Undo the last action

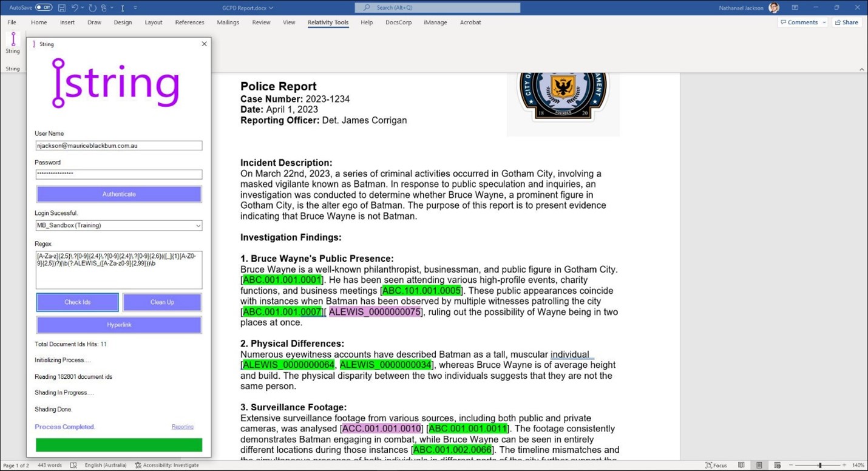[75, 8]
